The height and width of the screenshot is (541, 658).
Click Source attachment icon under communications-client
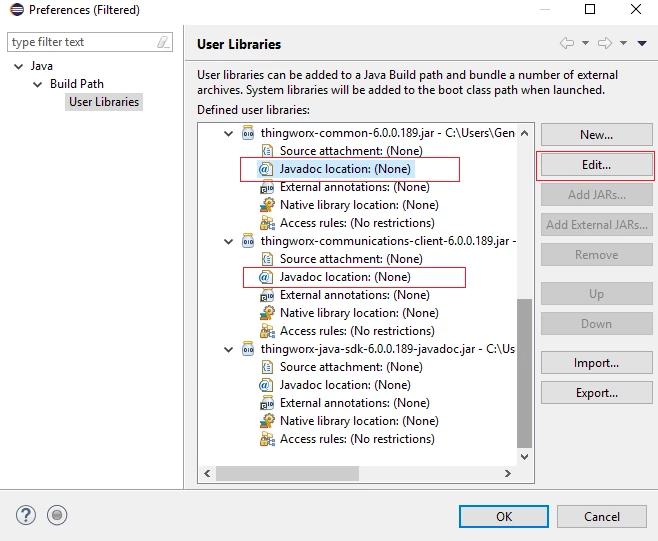coord(267,259)
